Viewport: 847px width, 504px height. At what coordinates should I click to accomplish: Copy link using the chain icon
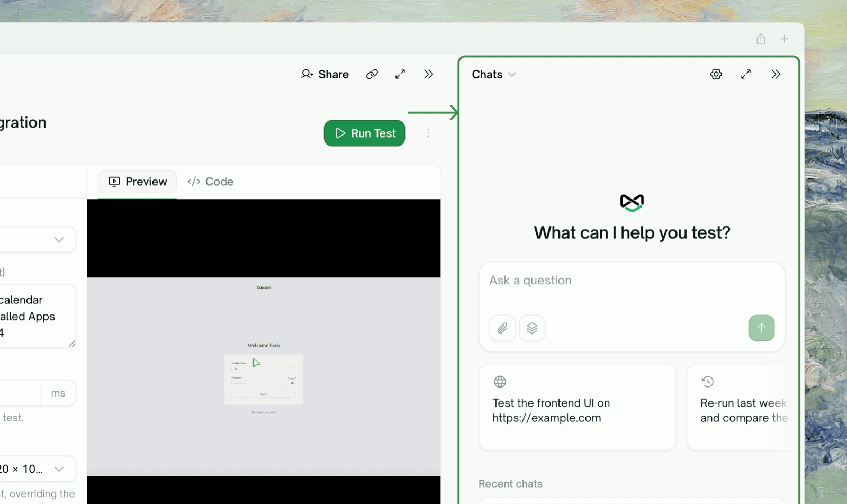pyautogui.click(x=372, y=74)
